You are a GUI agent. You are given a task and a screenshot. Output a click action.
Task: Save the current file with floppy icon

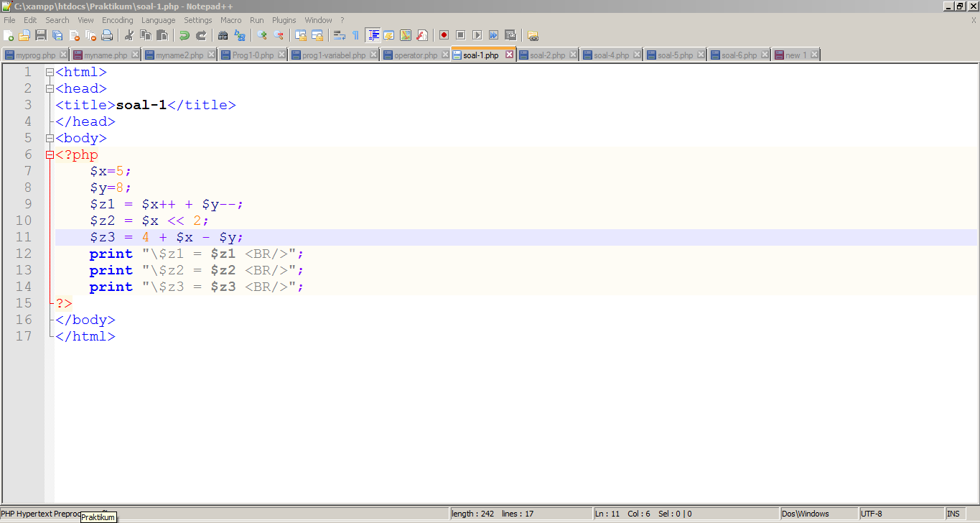coord(41,35)
